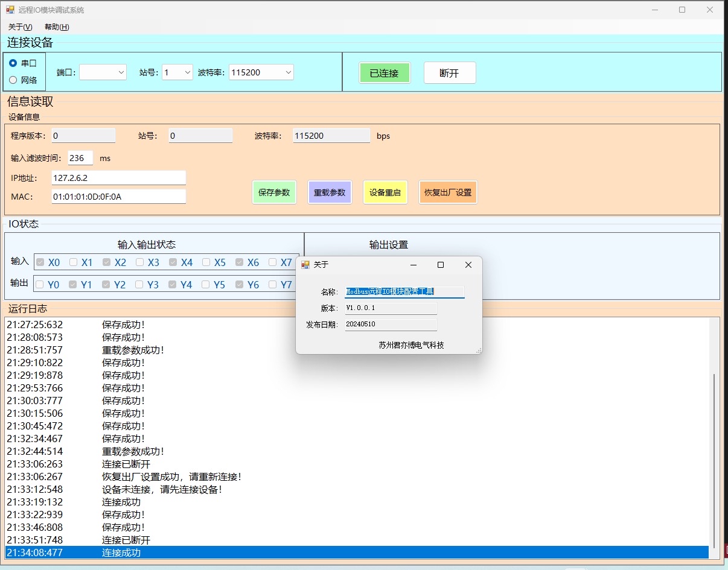Click the 断开 disconnect button
The width and height of the screenshot is (728, 570).
pos(450,73)
